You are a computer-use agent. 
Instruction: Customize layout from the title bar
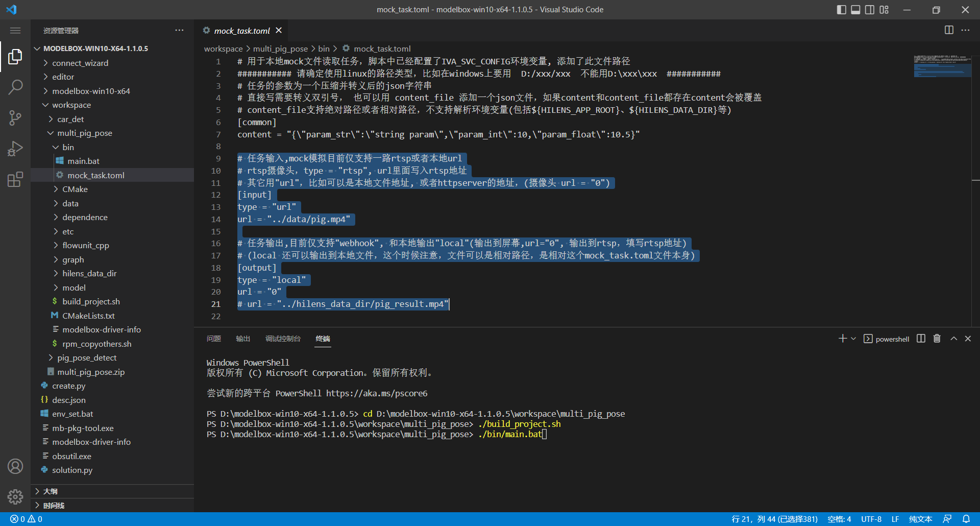pyautogui.click(x=884, y=10)
